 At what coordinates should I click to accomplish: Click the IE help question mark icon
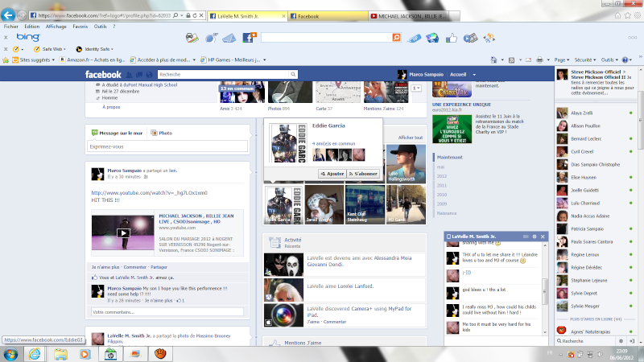625,60
